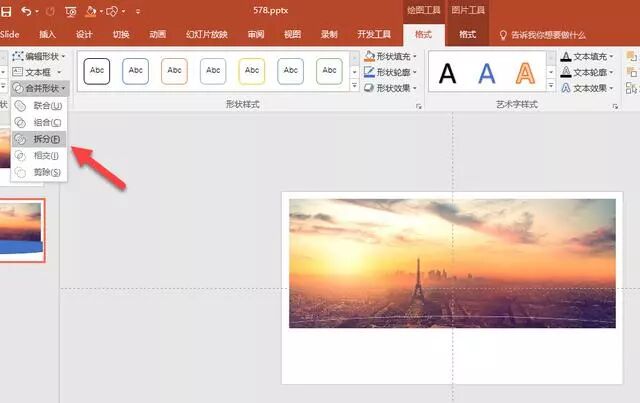
Task: Click the Redo icon in quick access toolbar
Action: point(50,11)
